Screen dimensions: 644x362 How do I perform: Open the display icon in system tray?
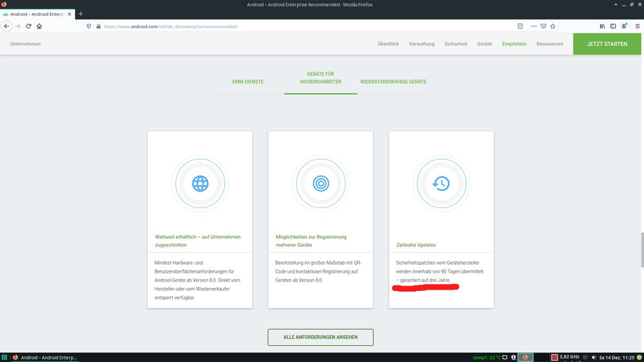pyautogui.click(x=505, y=358)
